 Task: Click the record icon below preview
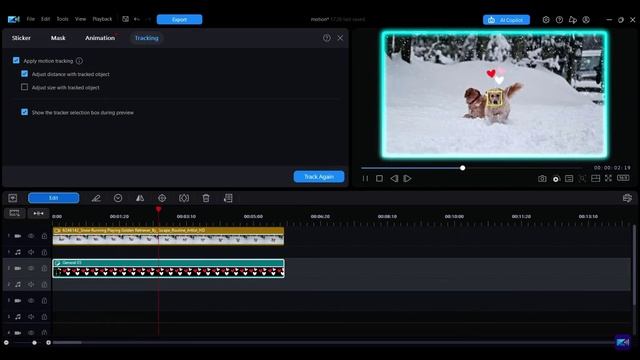coord(556,179)
